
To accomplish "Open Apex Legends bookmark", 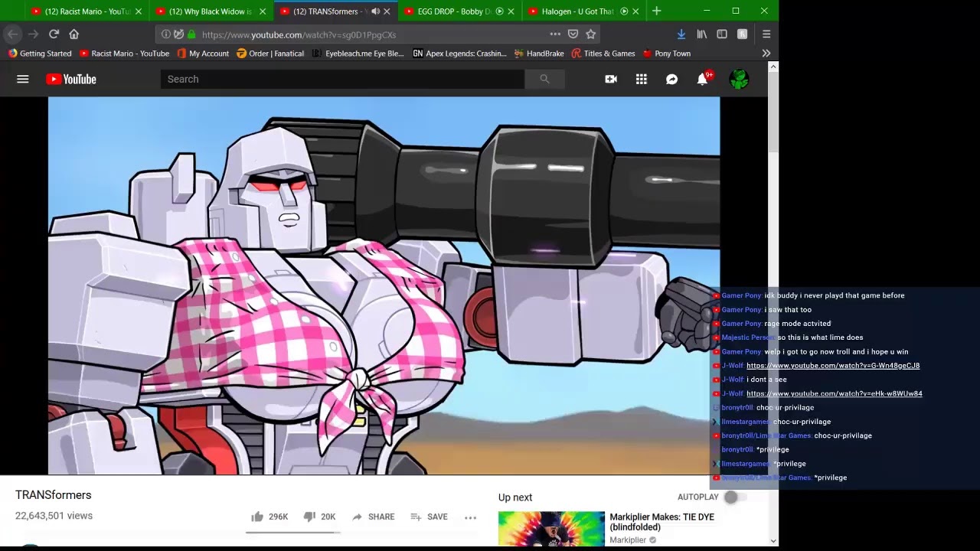I will [x=459, y=54].
